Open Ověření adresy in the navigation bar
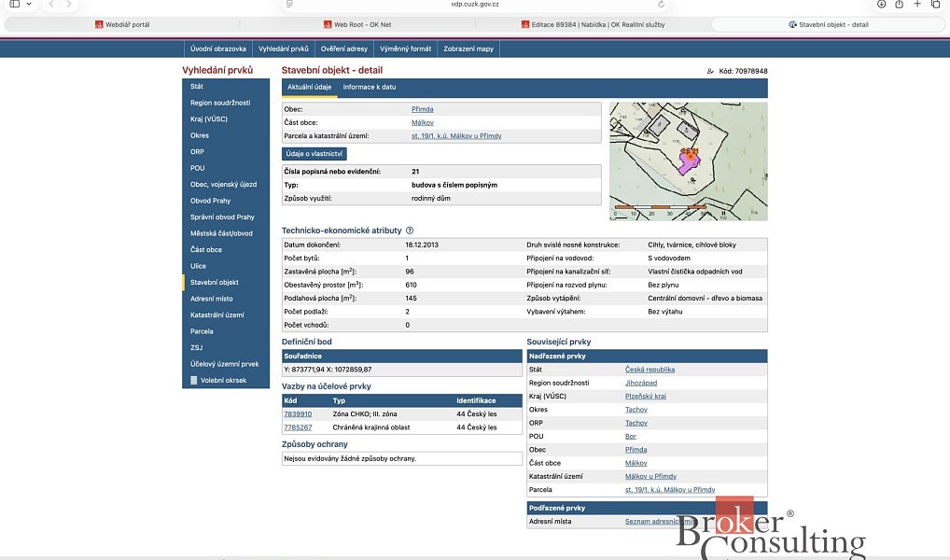This screenshot has height=560, width=950. (x=344, y=49)
